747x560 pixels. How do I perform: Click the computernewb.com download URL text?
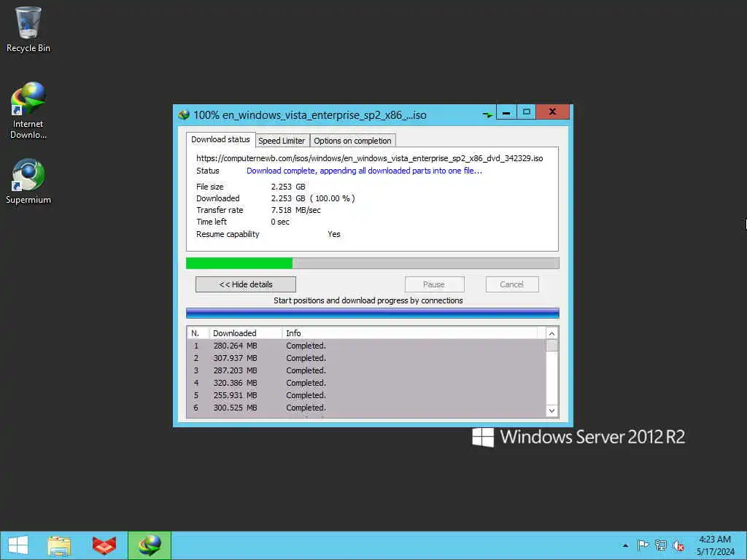pos(370,158)
